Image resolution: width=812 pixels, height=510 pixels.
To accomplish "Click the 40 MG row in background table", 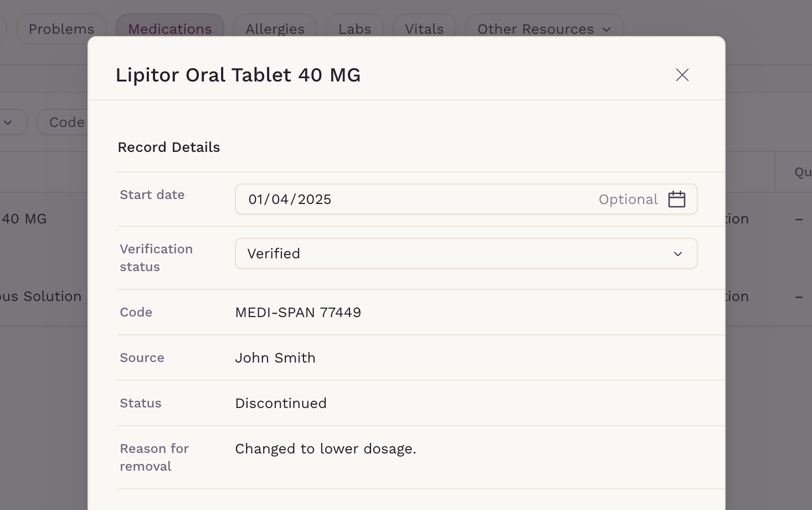I will tap(24, 218).
